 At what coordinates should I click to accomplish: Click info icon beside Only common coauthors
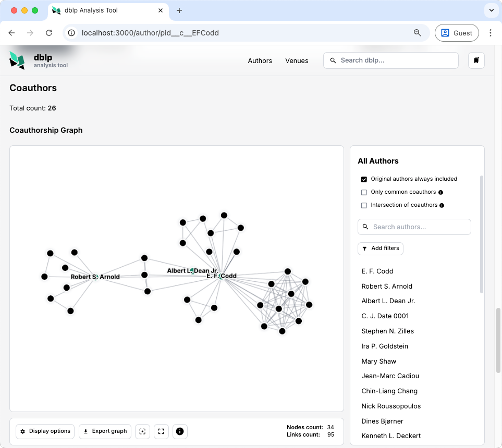(x=441, y=192)
